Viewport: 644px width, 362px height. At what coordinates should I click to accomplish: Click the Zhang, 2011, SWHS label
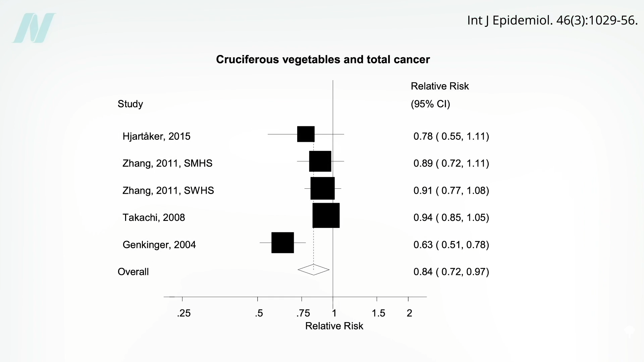coord(168,191)
